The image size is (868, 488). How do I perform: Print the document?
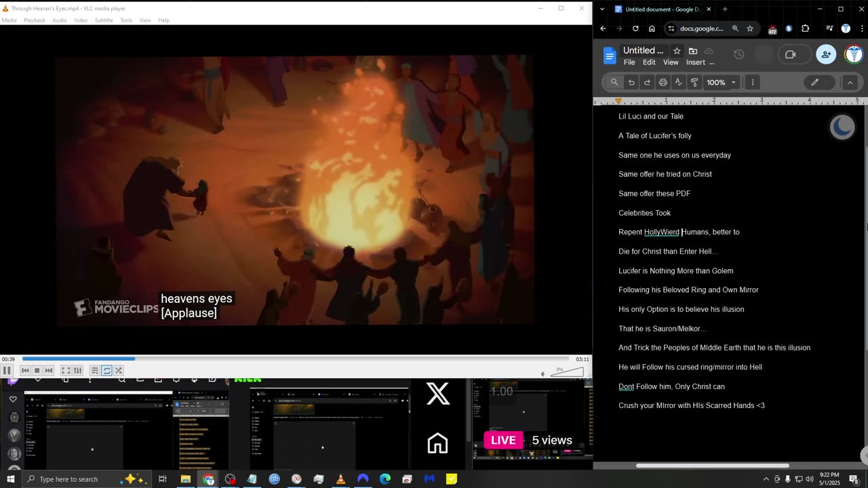click(x=663, y=82)
